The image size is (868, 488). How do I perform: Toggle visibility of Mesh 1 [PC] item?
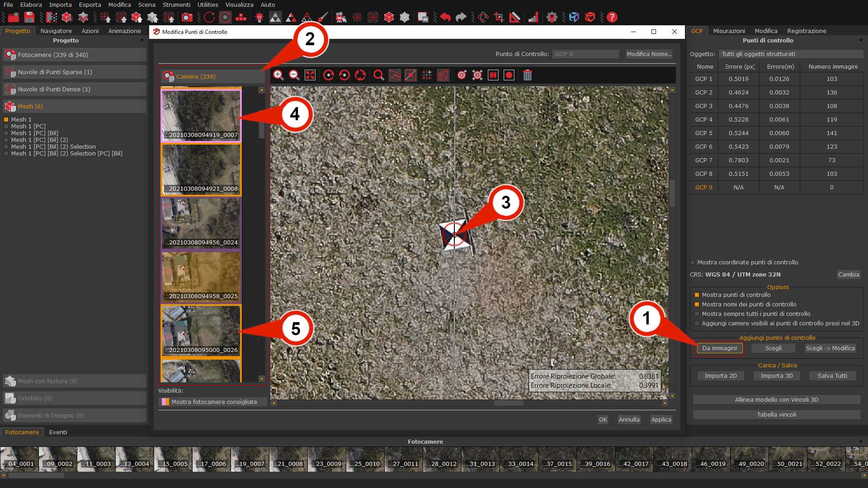(x=6, y=127)
